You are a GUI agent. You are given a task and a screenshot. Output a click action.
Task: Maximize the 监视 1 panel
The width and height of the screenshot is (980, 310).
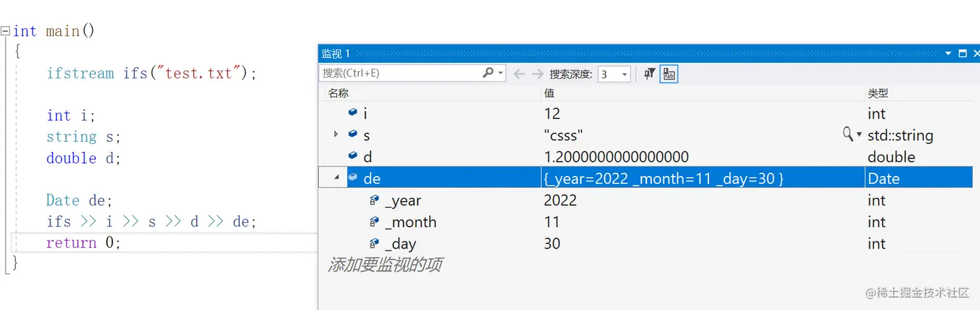[962, 54]
